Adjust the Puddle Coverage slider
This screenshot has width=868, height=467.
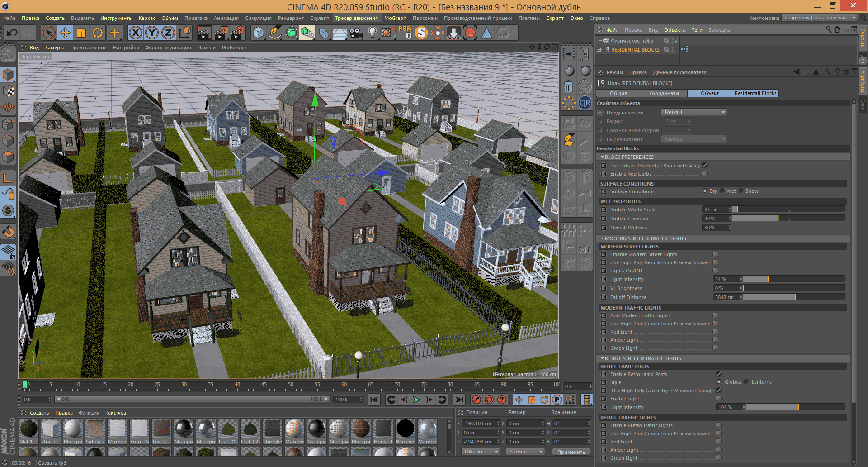pos(778,219)
